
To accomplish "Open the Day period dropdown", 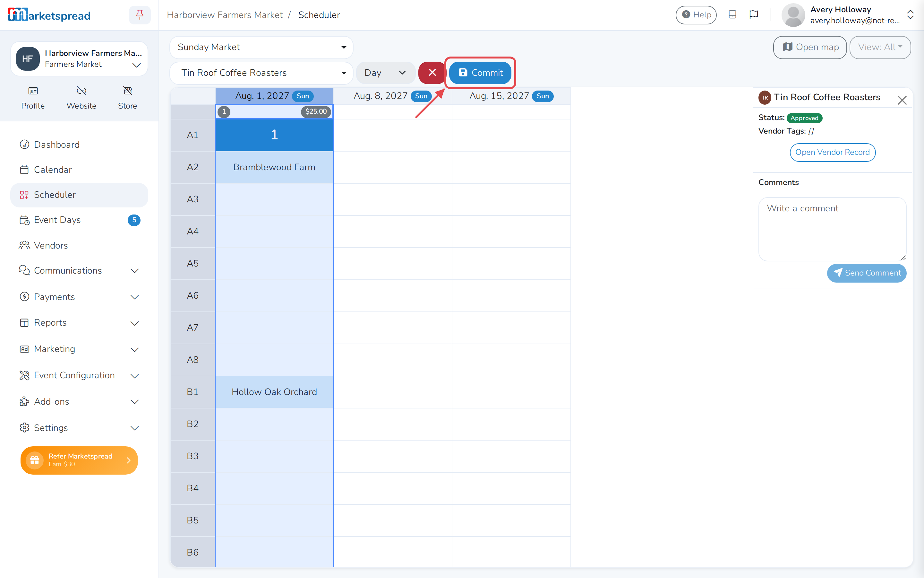I will (x=385, y=73).
